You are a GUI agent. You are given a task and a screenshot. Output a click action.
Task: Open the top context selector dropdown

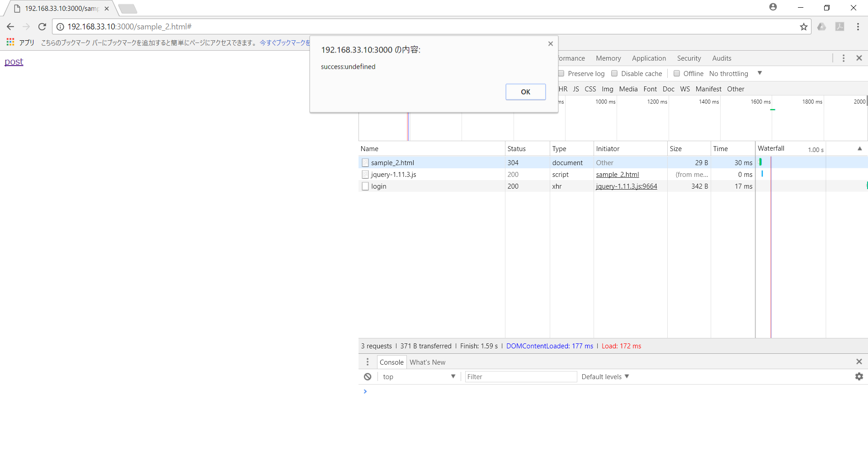(419, 377)
